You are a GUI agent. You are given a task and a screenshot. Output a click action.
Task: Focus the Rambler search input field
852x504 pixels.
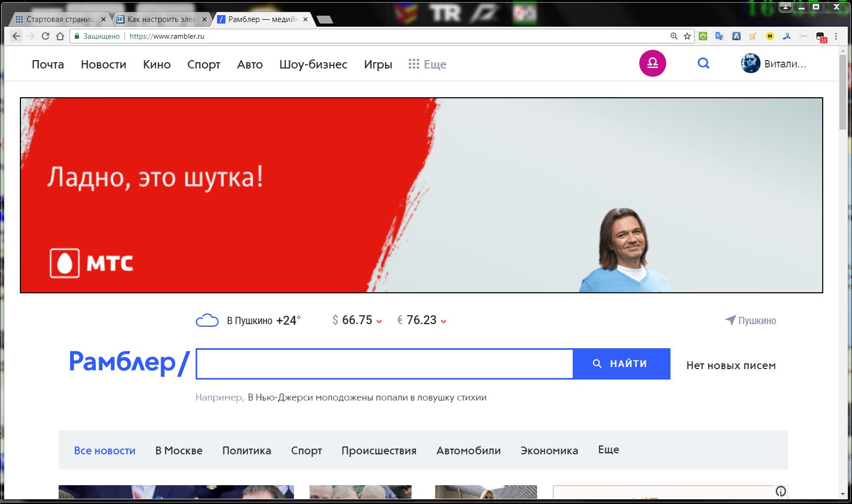[x=384, y=363]
